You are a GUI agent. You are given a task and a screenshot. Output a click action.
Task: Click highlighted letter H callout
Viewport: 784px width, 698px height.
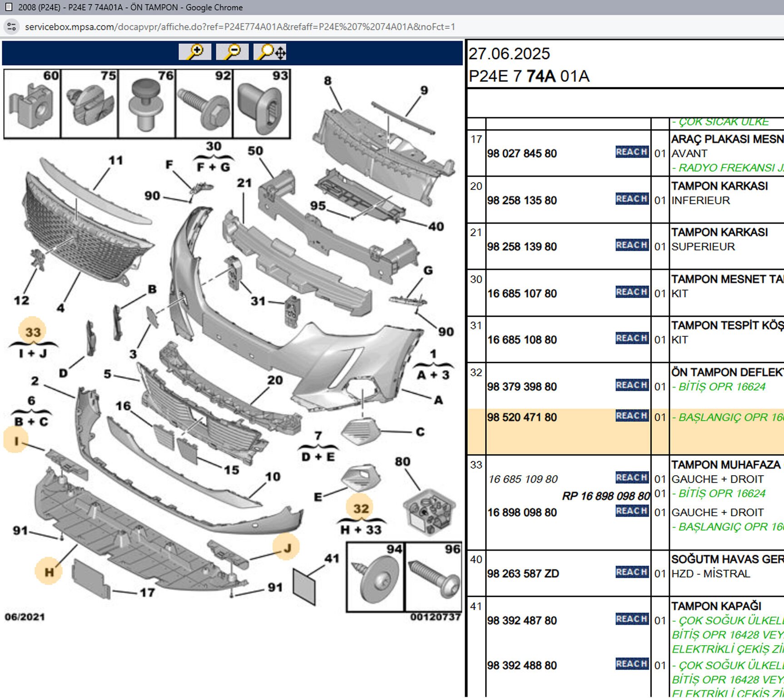49,572
